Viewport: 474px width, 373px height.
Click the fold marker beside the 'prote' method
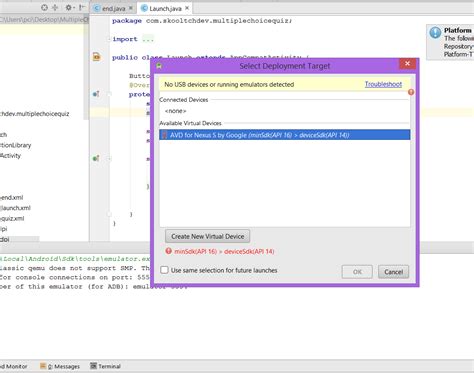[109, 94]
